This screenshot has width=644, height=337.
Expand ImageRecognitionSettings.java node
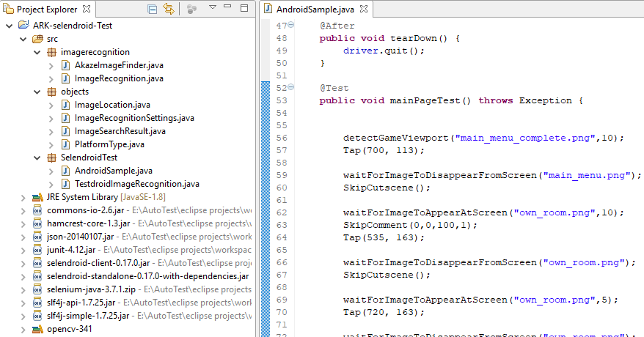pos(51,119)
